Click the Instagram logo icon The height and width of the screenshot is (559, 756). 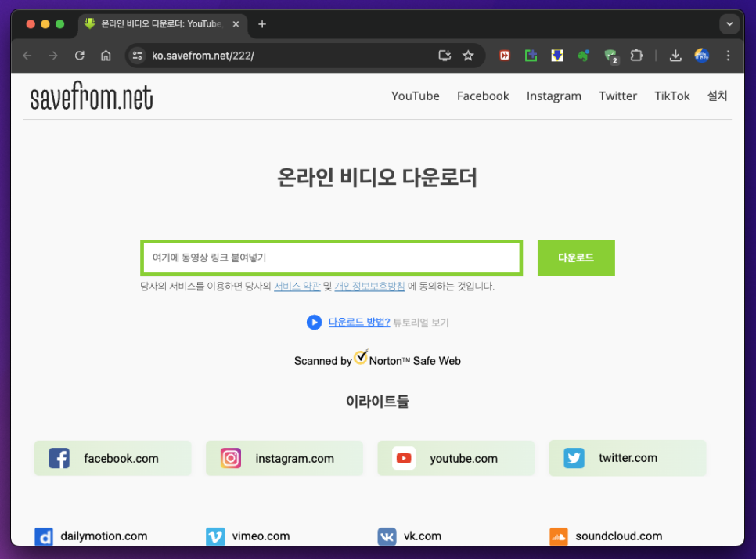pos(230,458)
